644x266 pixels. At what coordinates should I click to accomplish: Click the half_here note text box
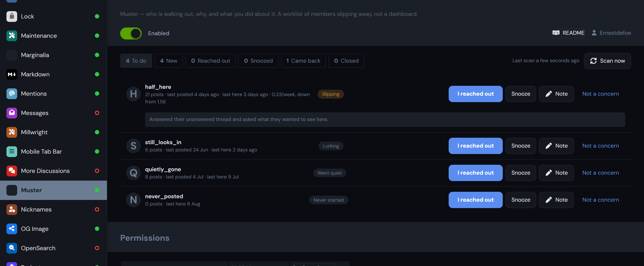pos(385,120)
